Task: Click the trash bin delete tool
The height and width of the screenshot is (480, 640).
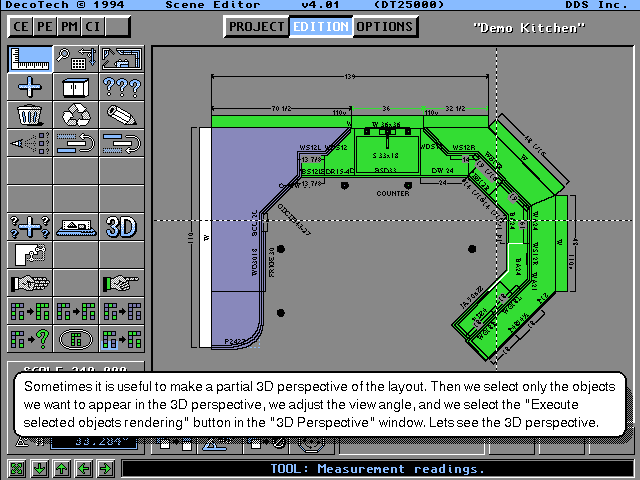Action: pyautogui.click(x=30, y=115)
